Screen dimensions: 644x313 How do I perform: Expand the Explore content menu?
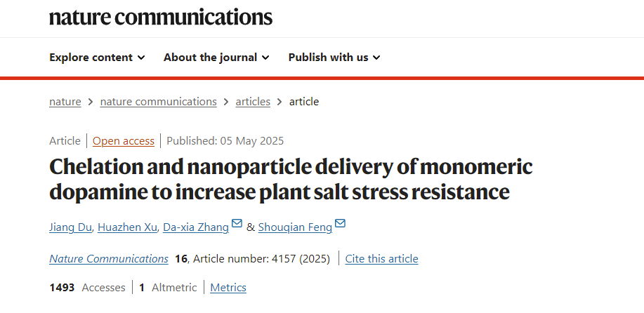coord(97,58)
